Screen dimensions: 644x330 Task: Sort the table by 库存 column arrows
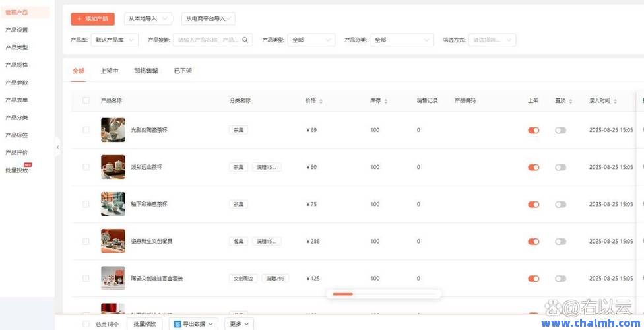[x=385, y=101]
